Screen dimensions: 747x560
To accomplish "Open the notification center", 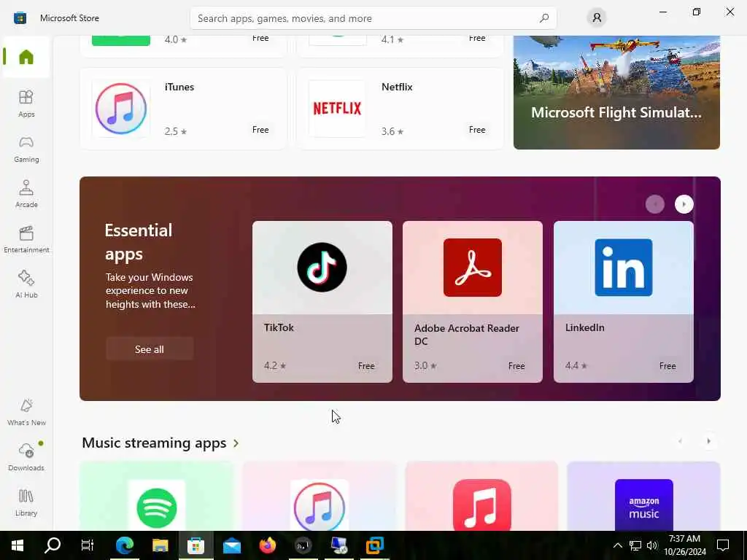I will click(723, 545).
